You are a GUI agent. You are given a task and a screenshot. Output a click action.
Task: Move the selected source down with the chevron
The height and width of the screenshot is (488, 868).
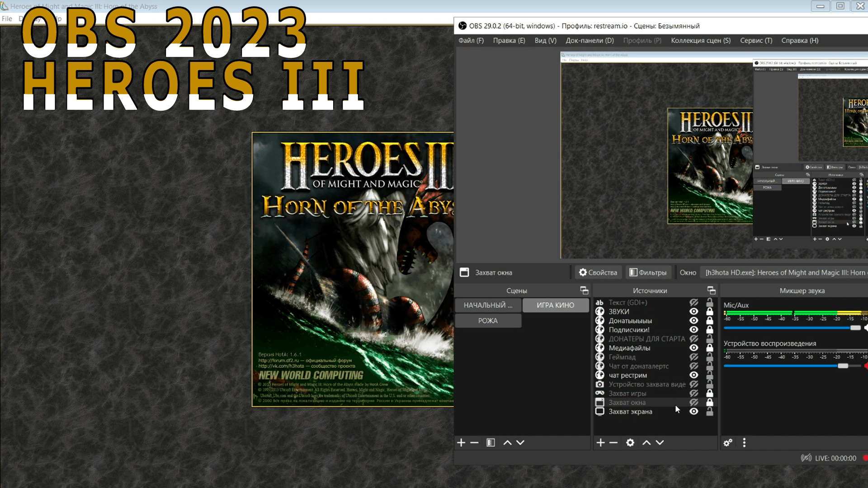coord(660,443)
